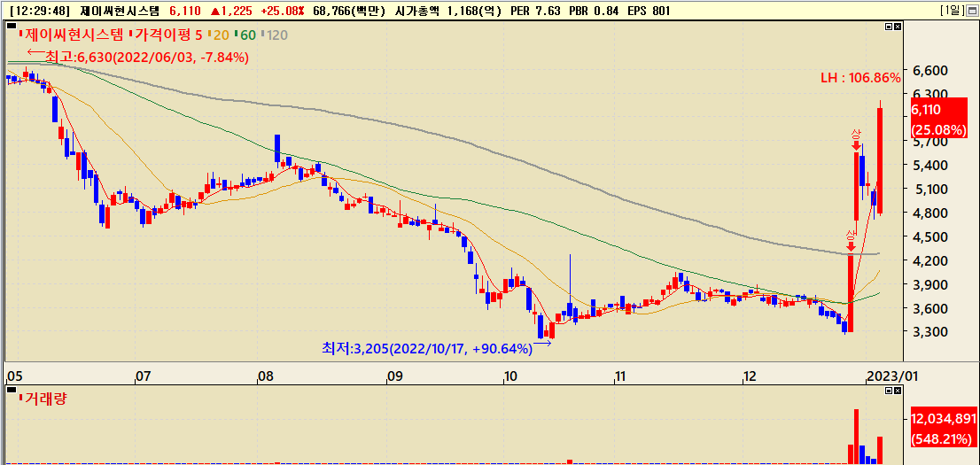This screenshot has width=980, height=465.
Task: Select the 60-day moving average legend
Action: 247,35
